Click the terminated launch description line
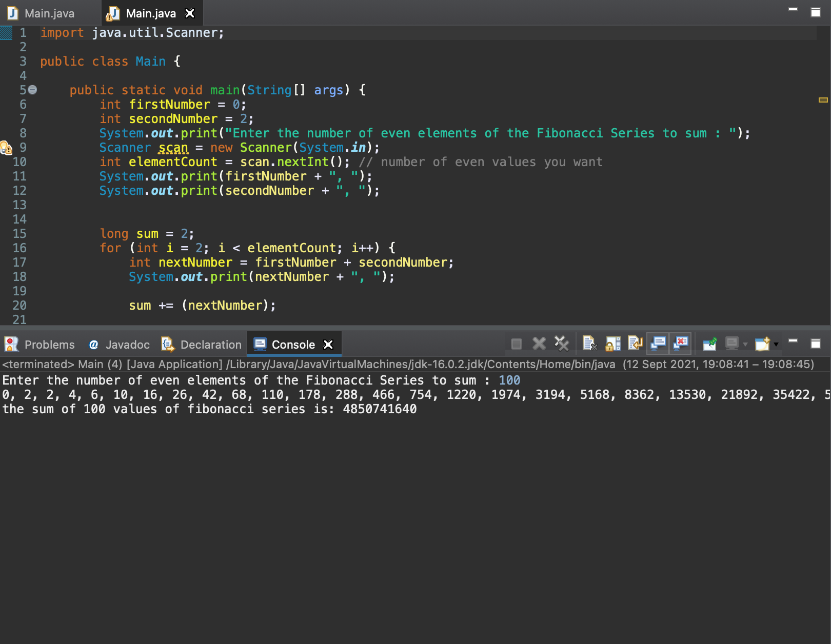Image resolution: width=831 pixels, height=644 pixels. tap(408, 364)
